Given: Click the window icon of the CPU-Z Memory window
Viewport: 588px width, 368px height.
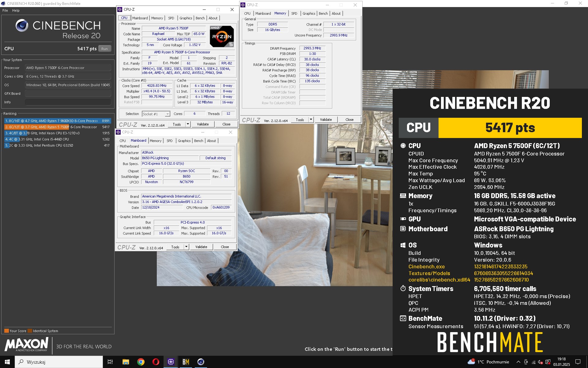Looking at the screenshot, I should click(243, 5).
